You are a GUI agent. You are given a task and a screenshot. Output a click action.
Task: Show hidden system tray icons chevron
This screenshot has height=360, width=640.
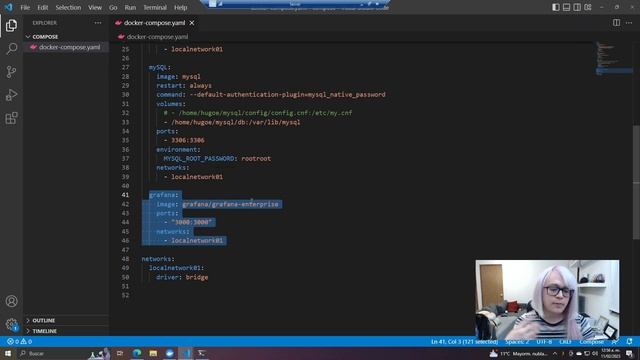coord(555,353)
